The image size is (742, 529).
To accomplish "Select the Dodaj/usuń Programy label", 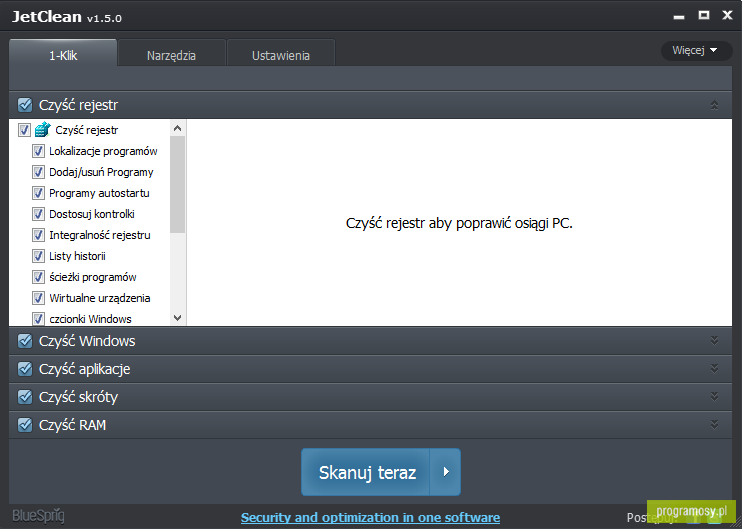I will (101, 172).
